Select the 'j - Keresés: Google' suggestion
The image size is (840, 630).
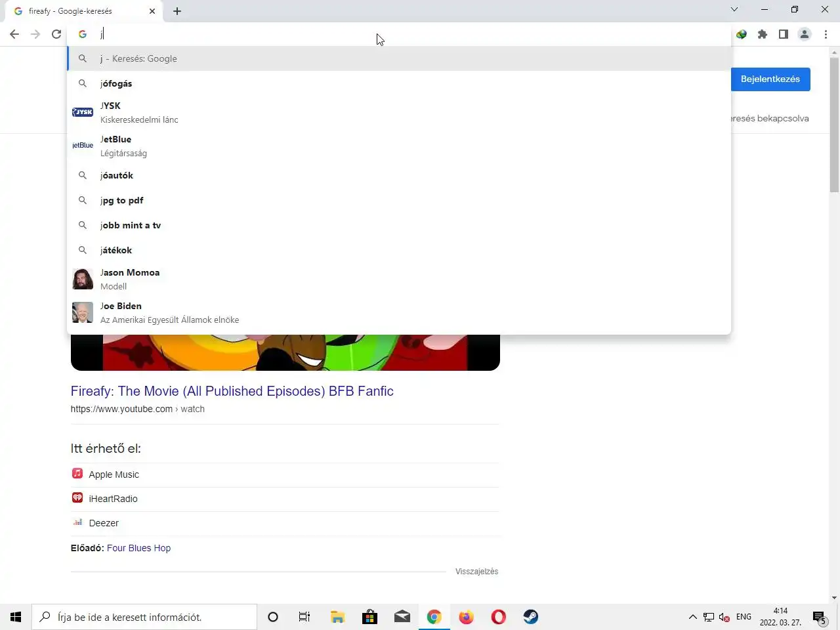tap(399, 58)
